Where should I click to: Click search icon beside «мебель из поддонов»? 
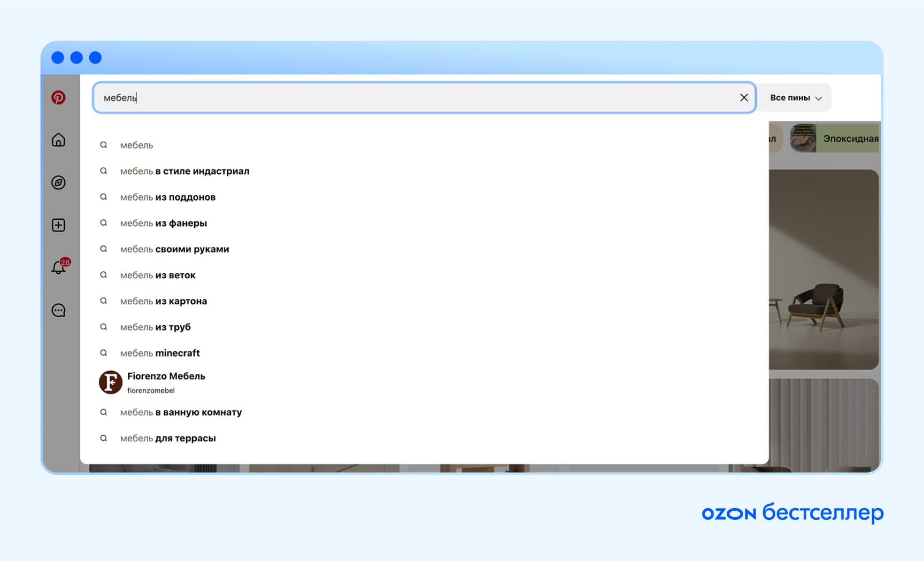(x=104, y=197)
